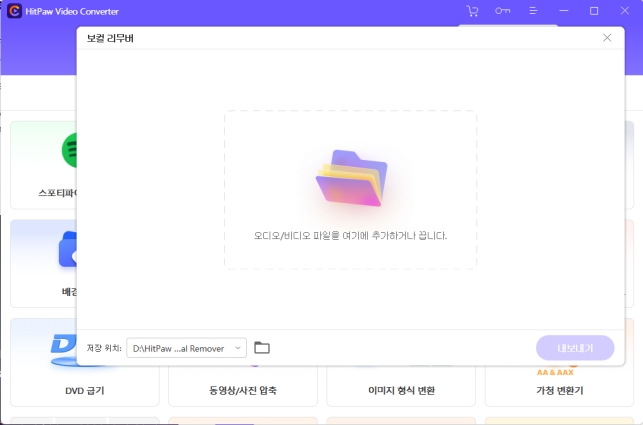Viewport: 643px width, 425px height.
Task: Click the shopping cart icon in title bar
Action: 472,11
